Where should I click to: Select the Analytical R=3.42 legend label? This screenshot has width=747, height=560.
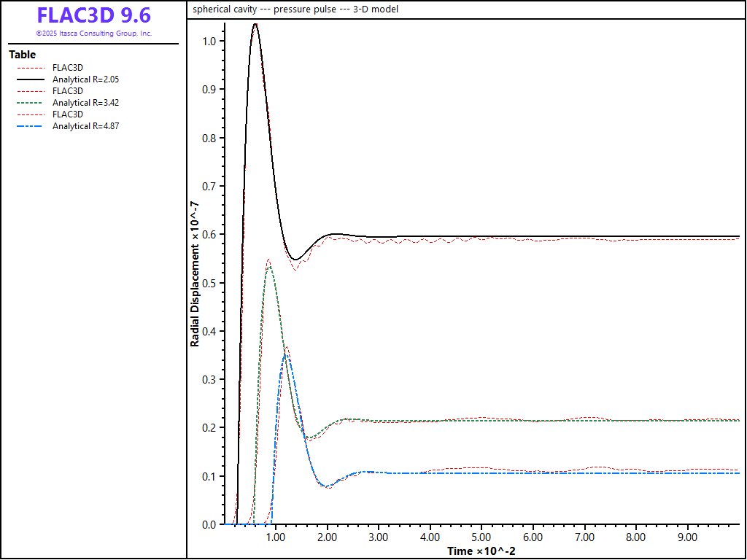tap(85, 103)
